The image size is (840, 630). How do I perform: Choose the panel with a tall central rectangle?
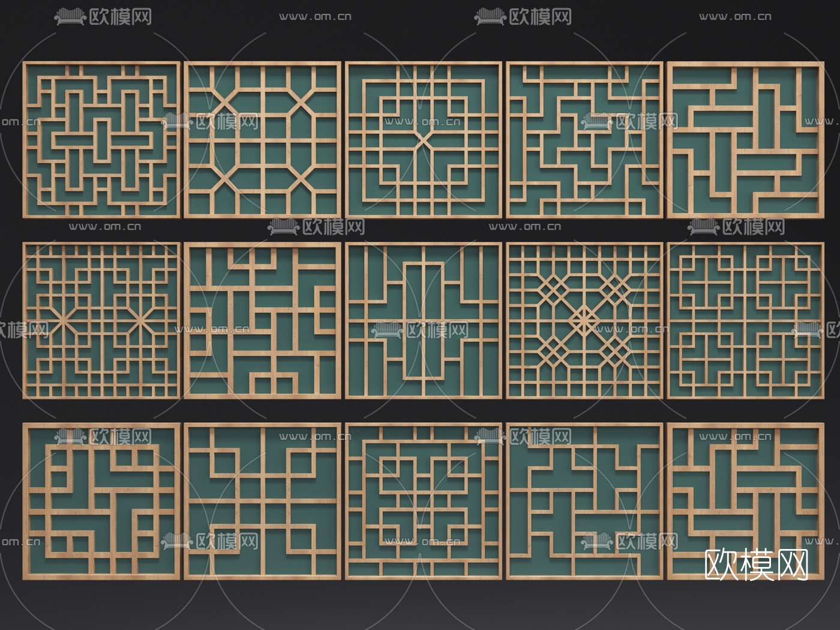[x=424, y=320]
